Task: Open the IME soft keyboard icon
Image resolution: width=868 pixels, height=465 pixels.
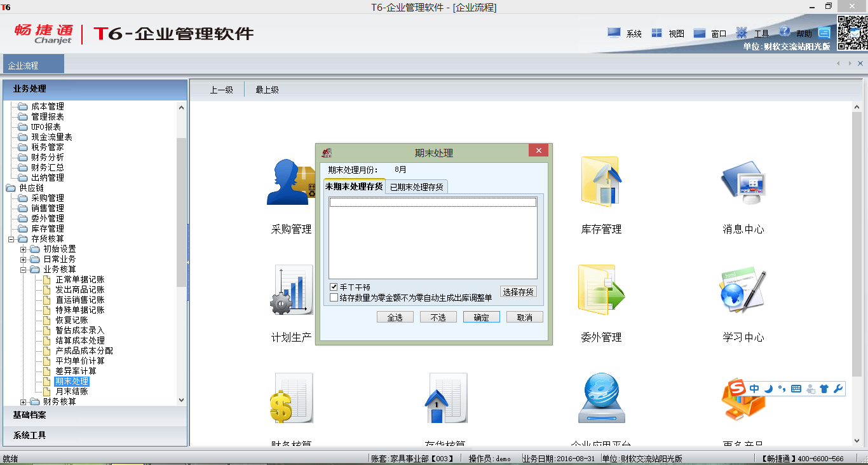Action: click(796, 389)
